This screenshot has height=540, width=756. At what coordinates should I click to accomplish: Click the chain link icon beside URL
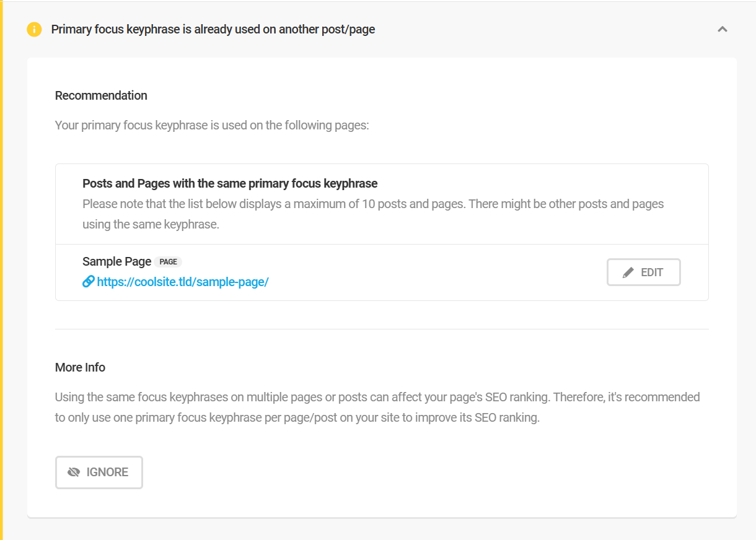click(x=88, y=282)
